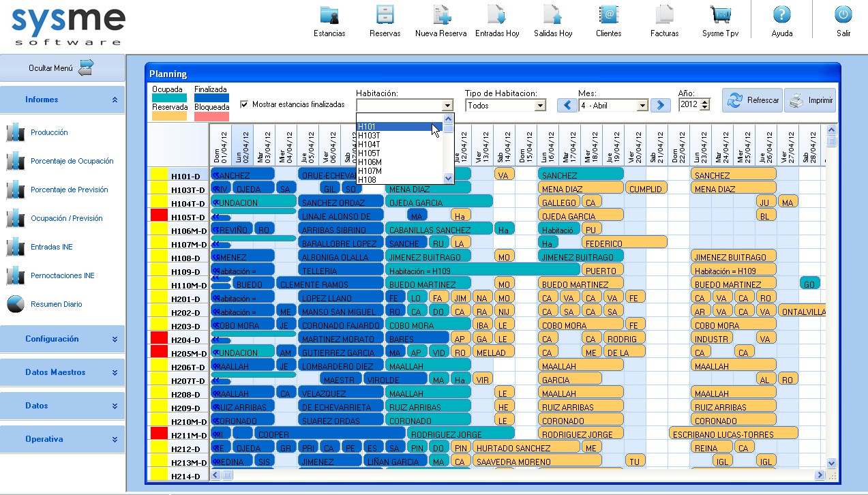Expand the Configuración section
868x495 pixels.
63,339
